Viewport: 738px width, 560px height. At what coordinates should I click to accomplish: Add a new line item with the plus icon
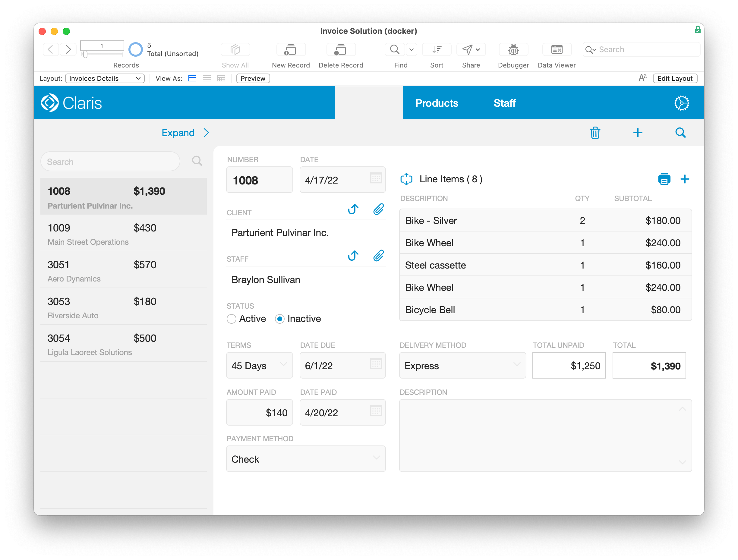coord(685,179)
